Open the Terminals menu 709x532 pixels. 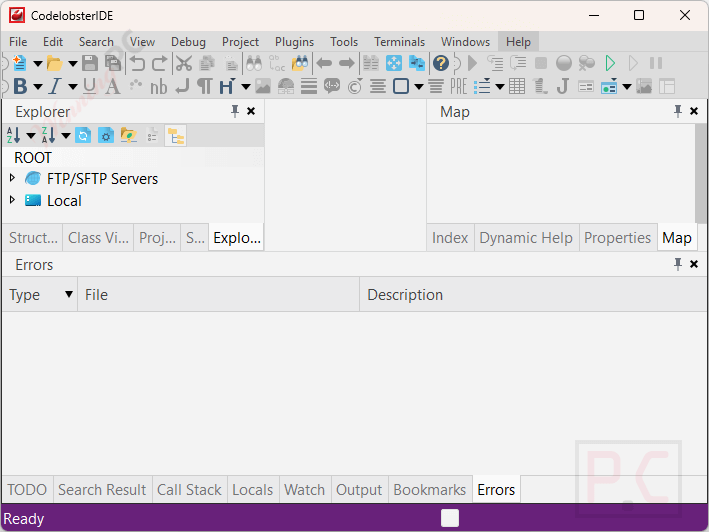point(399,42)
